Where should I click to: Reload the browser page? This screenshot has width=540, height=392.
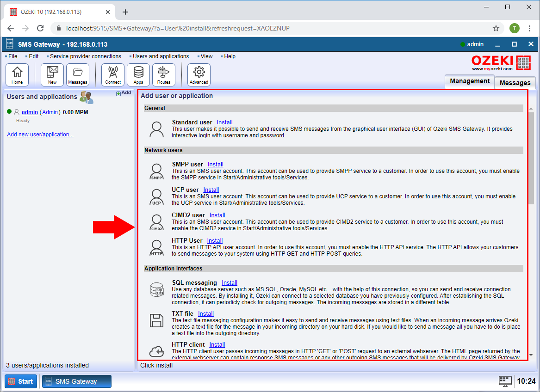[x=40, y=28]
